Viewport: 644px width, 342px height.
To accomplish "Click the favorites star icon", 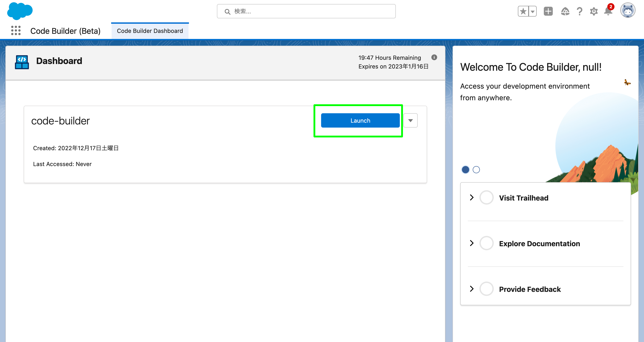I will tap(523, 11).
